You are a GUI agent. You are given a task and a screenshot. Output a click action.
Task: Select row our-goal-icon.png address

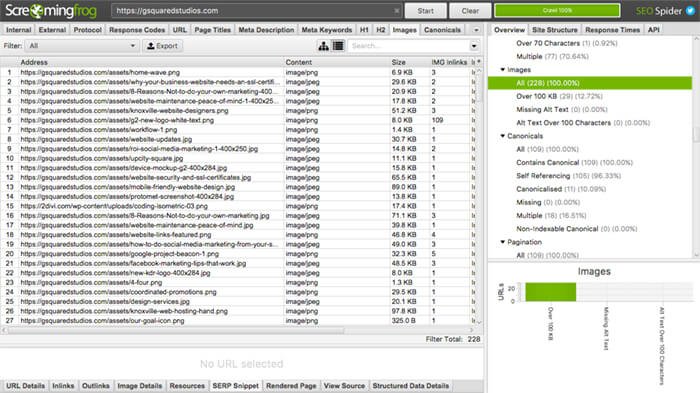[x=102, y=321]
